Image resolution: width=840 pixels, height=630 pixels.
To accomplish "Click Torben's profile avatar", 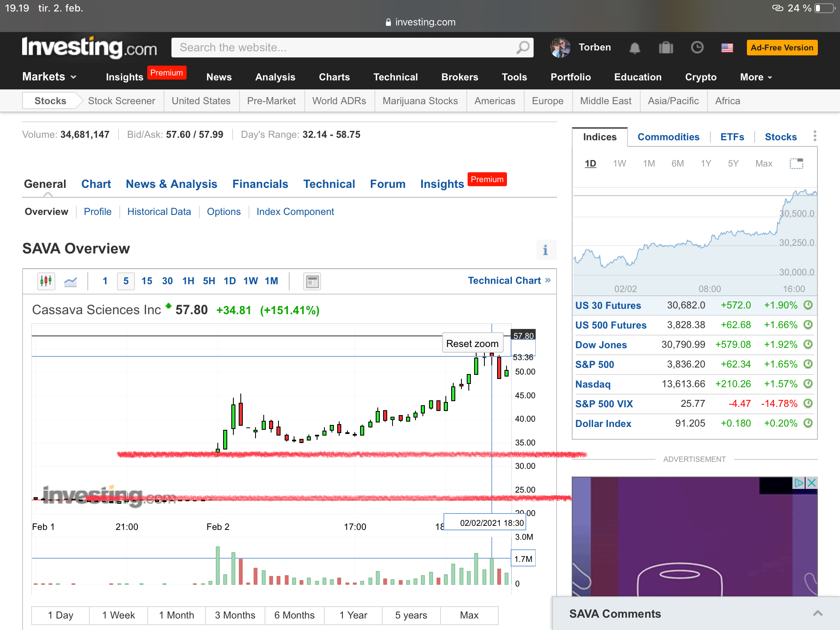I will point(560,48).
